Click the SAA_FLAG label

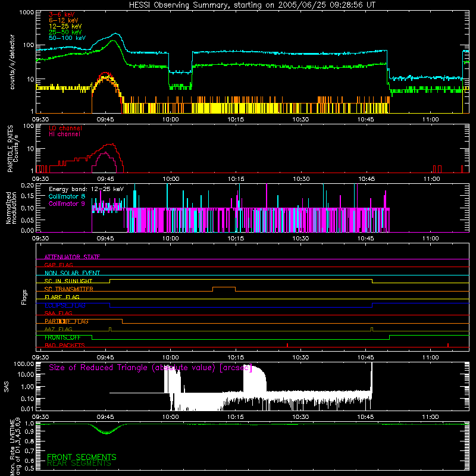click(58, 313)
